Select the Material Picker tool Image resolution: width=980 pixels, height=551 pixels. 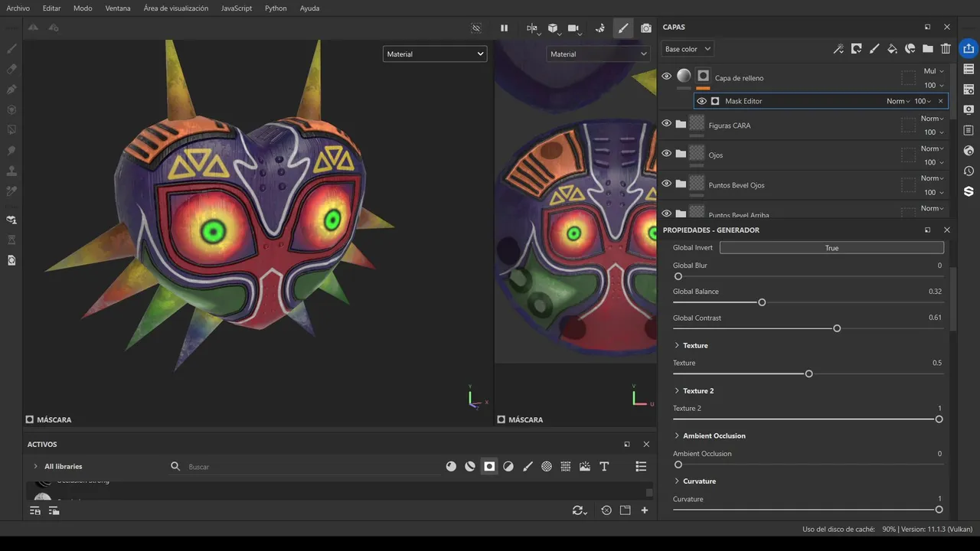point(11,191)
